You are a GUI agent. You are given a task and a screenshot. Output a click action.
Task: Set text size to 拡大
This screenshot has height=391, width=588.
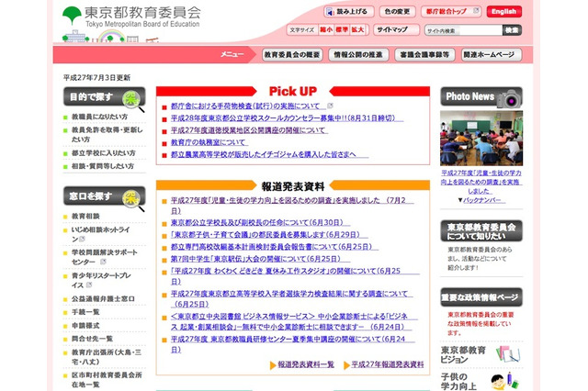(357, 30)
